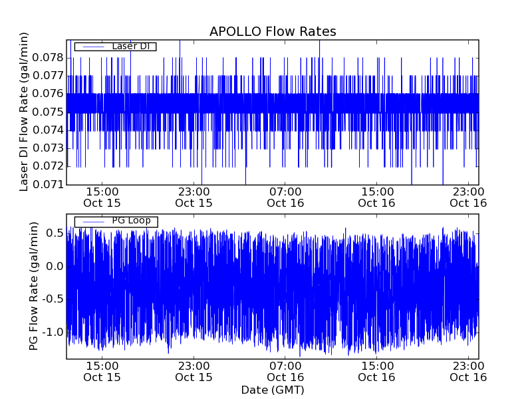
Task: Click the PG Flow Rate y-axis label
Action: pyautogui.click(x=33, y=287)
